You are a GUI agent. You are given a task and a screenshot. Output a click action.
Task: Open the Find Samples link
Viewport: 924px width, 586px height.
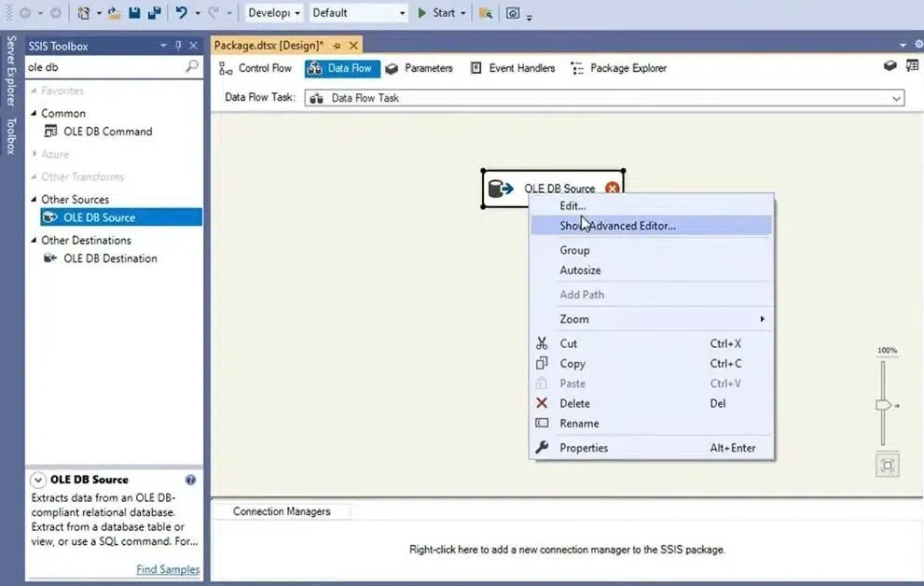pyautogui.click(x=168, y=569)
